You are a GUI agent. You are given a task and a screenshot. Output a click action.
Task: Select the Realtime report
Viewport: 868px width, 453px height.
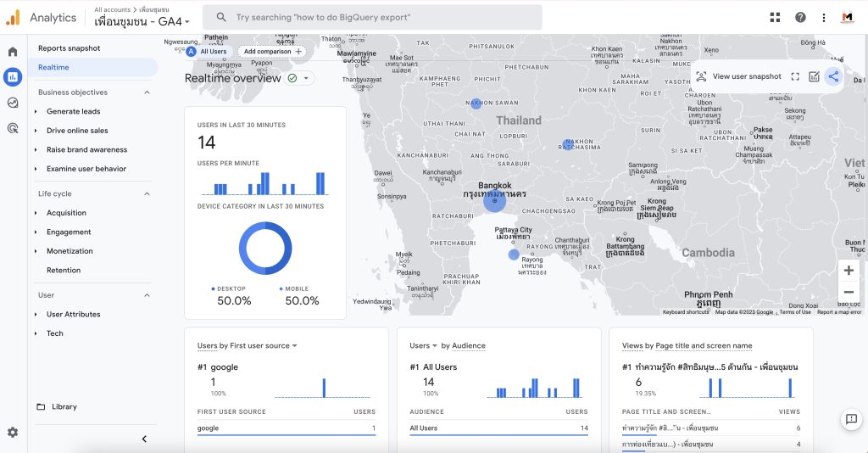click(x=93, y=68)
